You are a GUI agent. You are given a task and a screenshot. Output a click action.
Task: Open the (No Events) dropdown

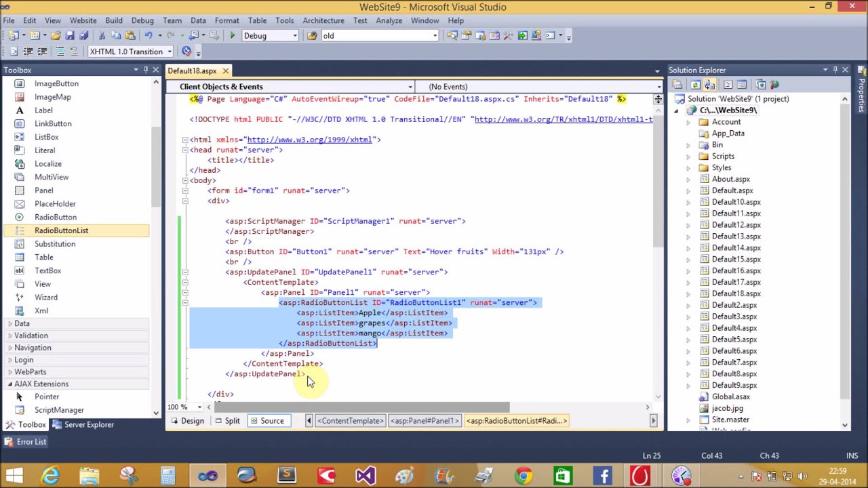(658, 87)
